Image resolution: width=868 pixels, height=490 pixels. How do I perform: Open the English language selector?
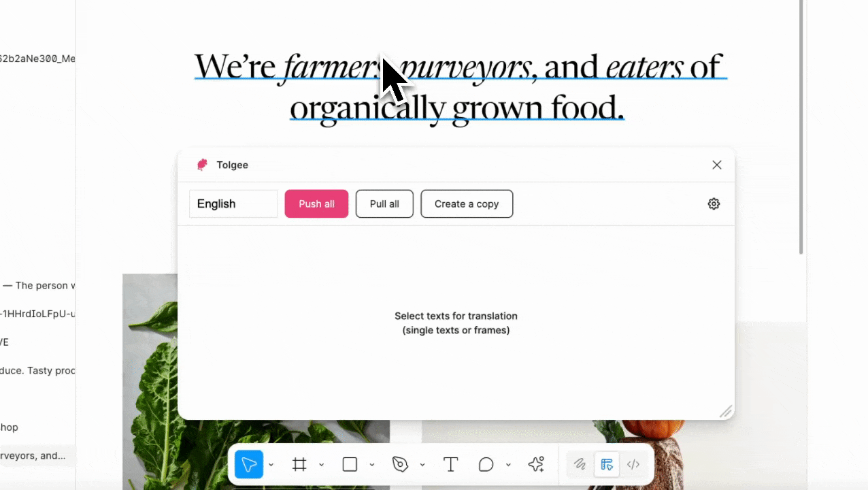[x=233, y=204]
